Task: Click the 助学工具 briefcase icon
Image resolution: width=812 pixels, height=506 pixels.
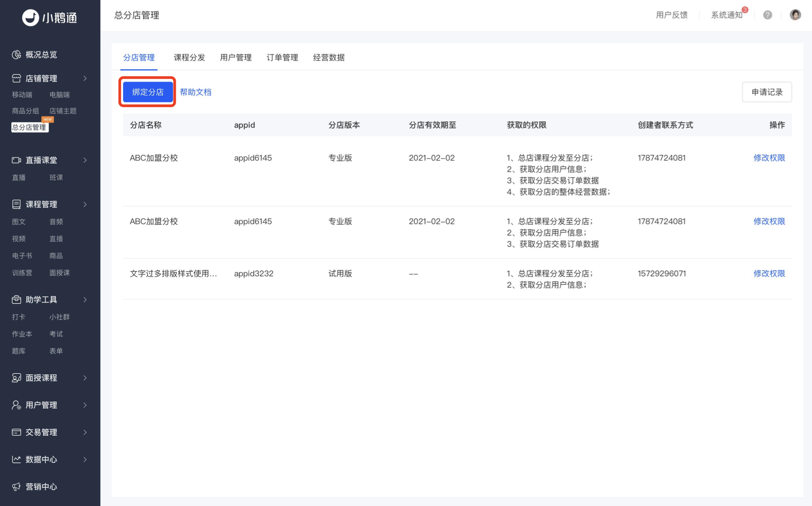Action: click(x=16, y=299)
